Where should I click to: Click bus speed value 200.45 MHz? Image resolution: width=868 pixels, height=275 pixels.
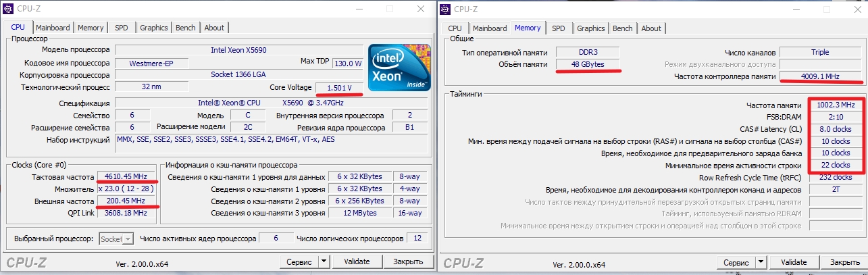[x=127, y=201]
